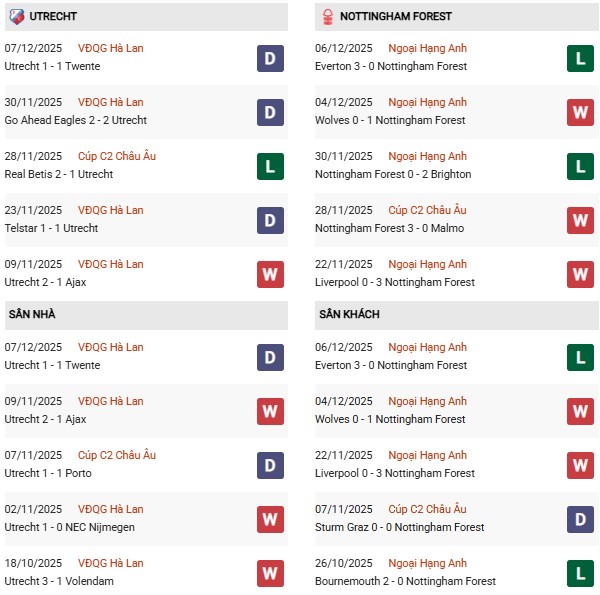Click the W badge for Utrecht 3-1 Volendam
Viewport: 600px width, 595px height.
point(270,574)
